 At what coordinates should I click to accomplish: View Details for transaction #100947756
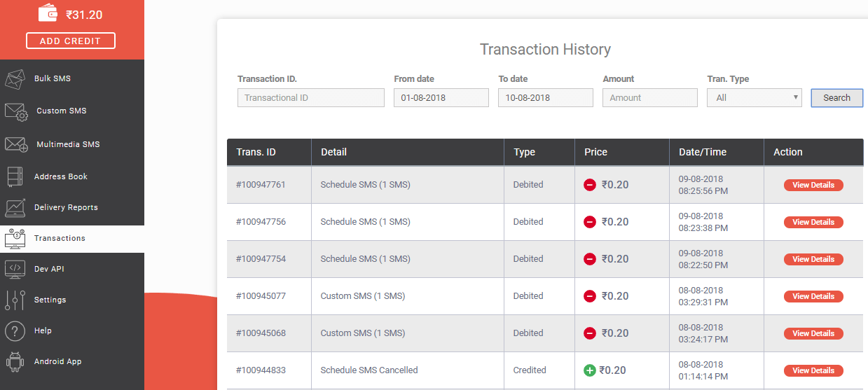pyautogui.click(x=813, y=222)
